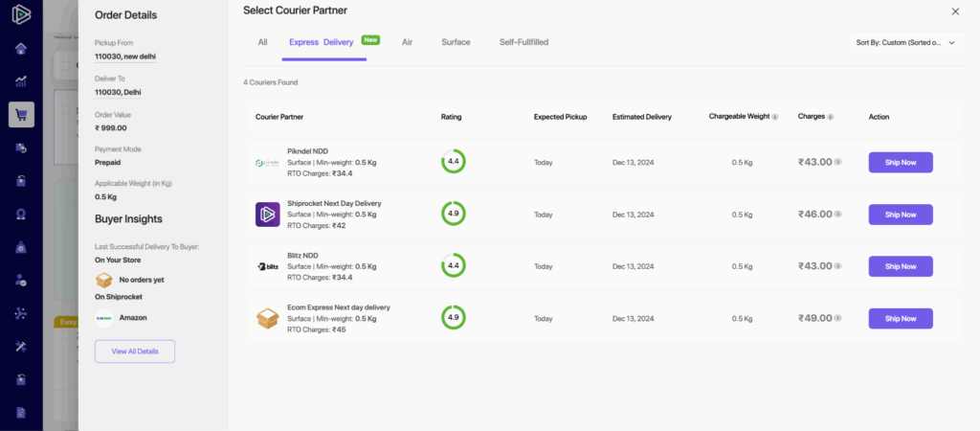Click the View All Details button
The width and height of the screenshot is (980, 431).
click(134, 352)
